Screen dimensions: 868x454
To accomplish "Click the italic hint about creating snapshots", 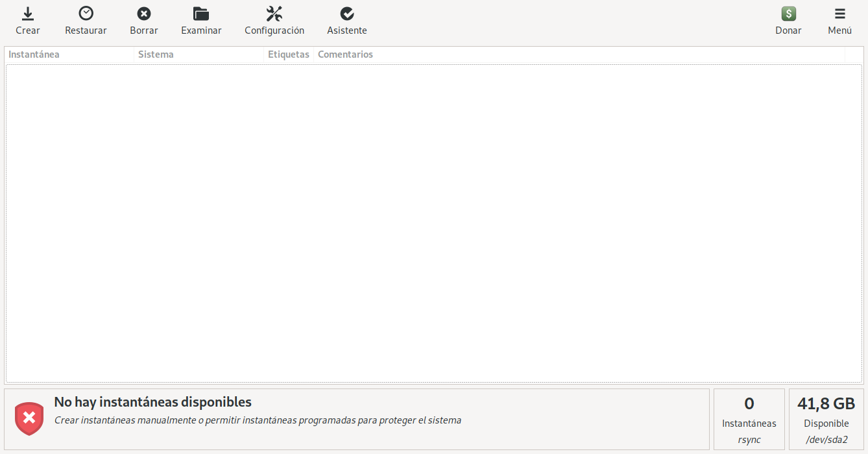I will pyautogui.click(x=258, y=420).
